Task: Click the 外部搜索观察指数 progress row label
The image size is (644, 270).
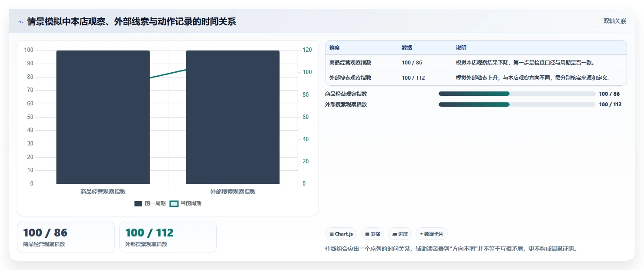Action: (x=346, y=105)
